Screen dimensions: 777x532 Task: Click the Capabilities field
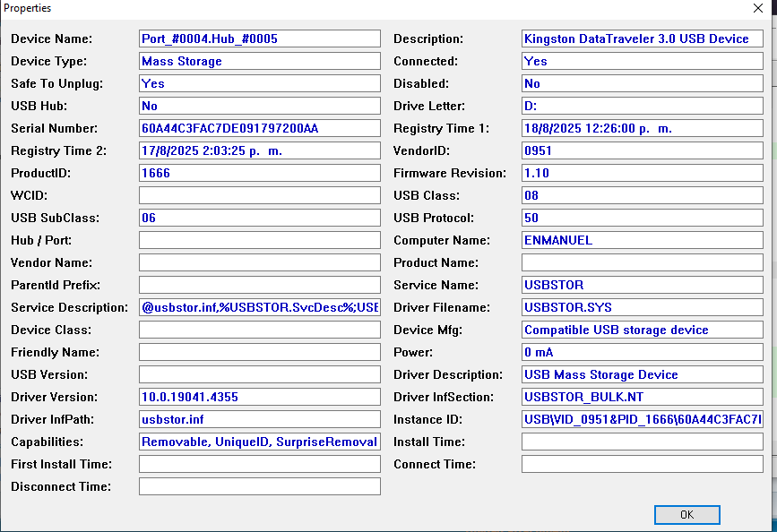pos(260,442)
